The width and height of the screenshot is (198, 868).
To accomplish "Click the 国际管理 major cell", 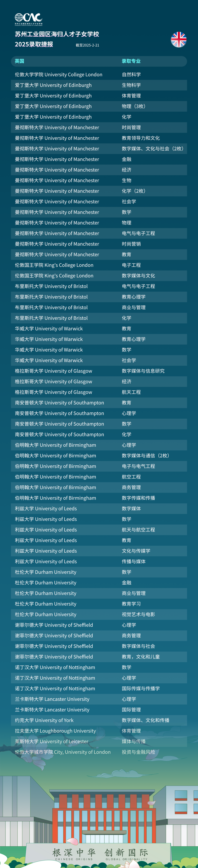I will click(x=131, y=710).
